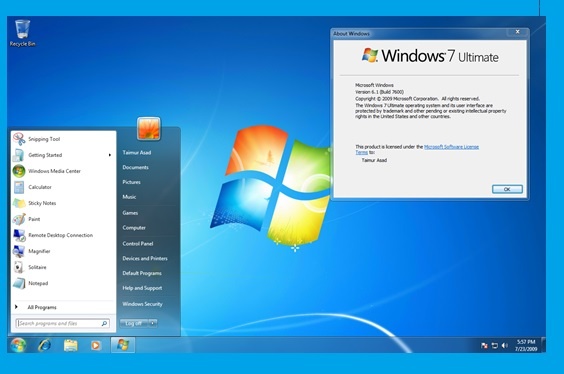Click the Log off button

click(x=134, y=323)
